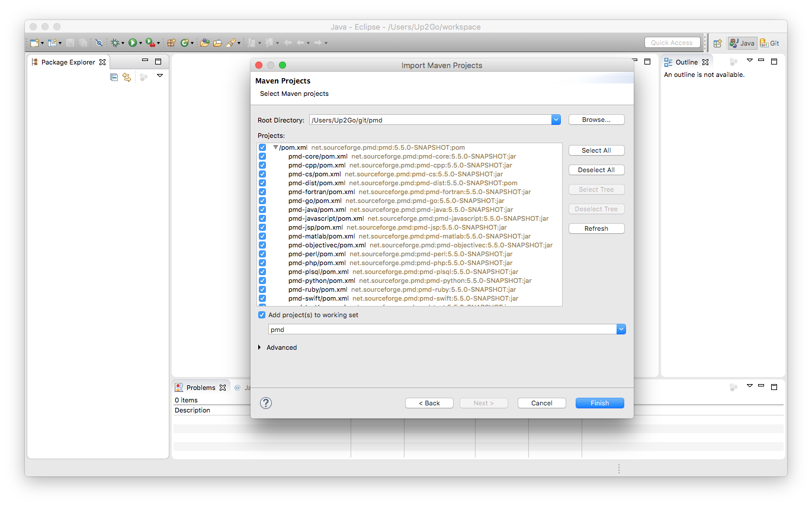Screen dimensions: 812x506
Task: Maximize the Package Explorer view
Action: [x=158, y=62]
